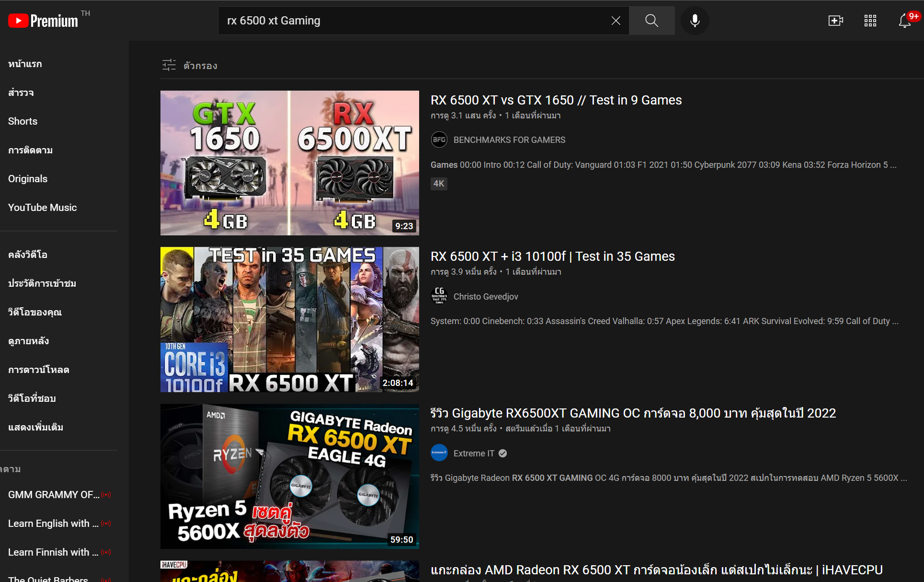The image size is (924, 582).
Task: Open สำรวจ (Explore) in sidebar
Action: (x=21, y=93)
